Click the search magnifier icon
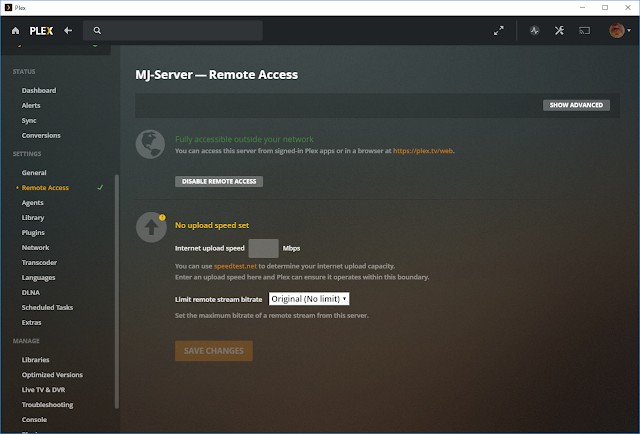The height and width of the screenshot is (434, 640). [97, 31]
